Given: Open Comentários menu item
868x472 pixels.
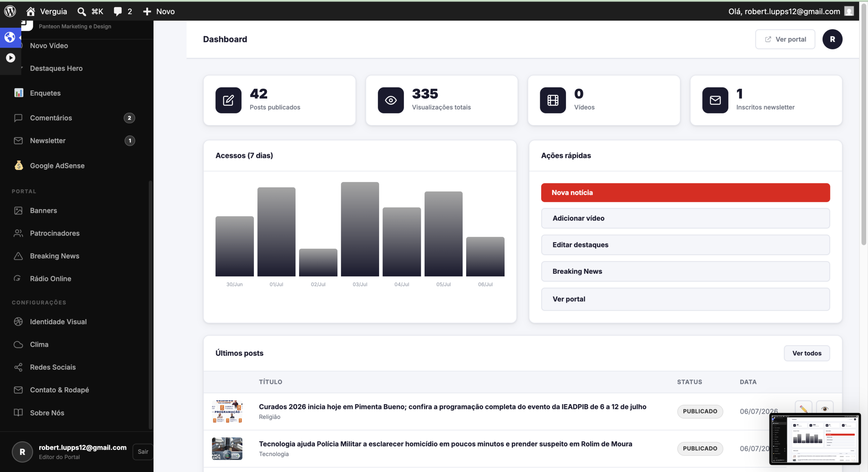Looking at the screenshot, I should pos(51,118).
